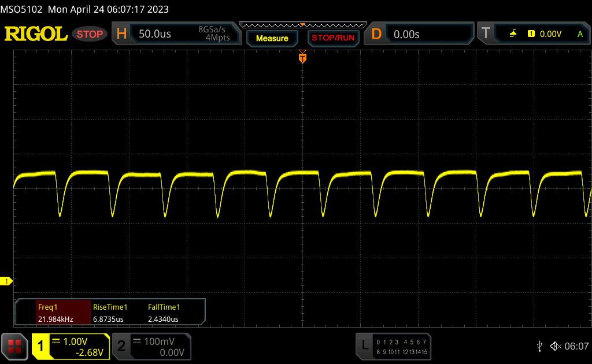Toggle channel 2 gray tab
This screenshot has width=592, height=364.
(x=121, y=346)
